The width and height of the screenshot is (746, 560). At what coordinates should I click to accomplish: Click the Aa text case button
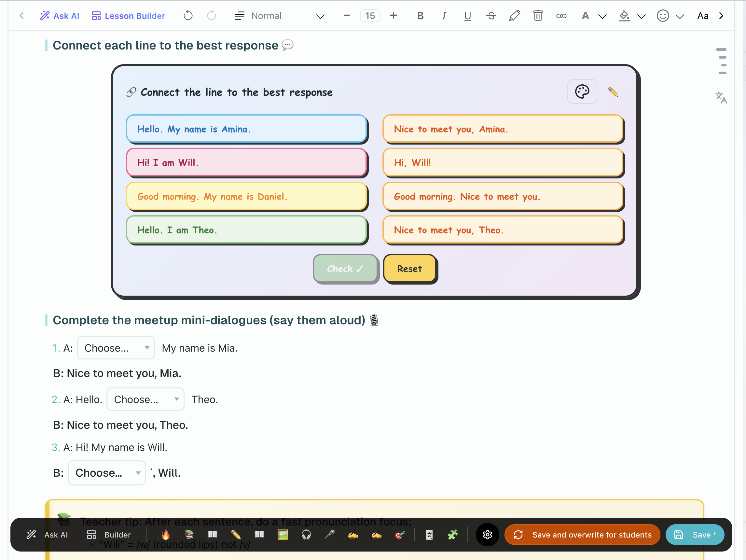click(x=703, y=16)
